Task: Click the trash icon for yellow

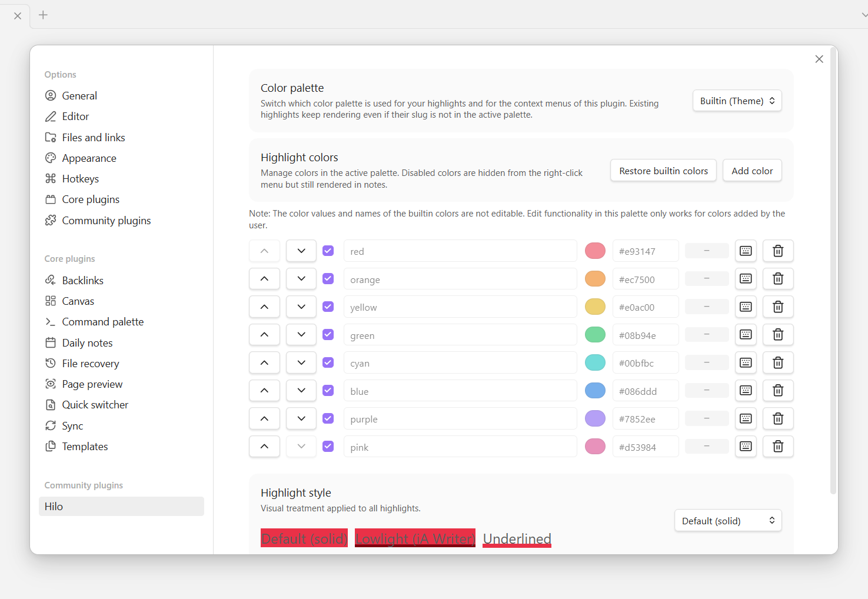Action: coord(778,307)
